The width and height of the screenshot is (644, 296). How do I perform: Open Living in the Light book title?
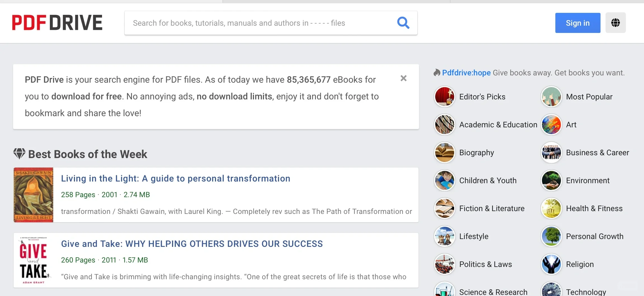176,178
